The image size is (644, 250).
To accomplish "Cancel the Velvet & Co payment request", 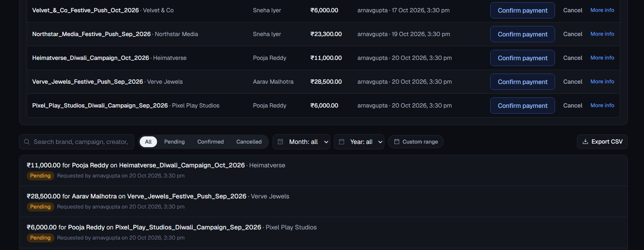I will pos(573,10).
